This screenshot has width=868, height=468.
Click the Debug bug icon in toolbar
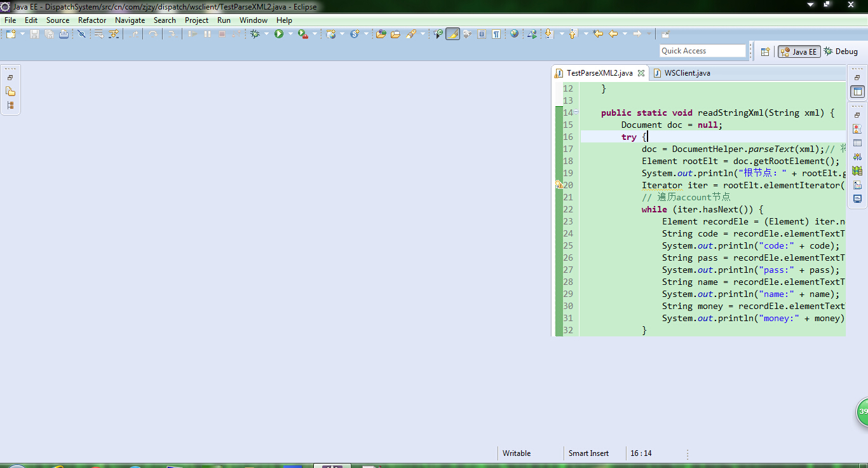pyautogui.click(x=255, y=34)
